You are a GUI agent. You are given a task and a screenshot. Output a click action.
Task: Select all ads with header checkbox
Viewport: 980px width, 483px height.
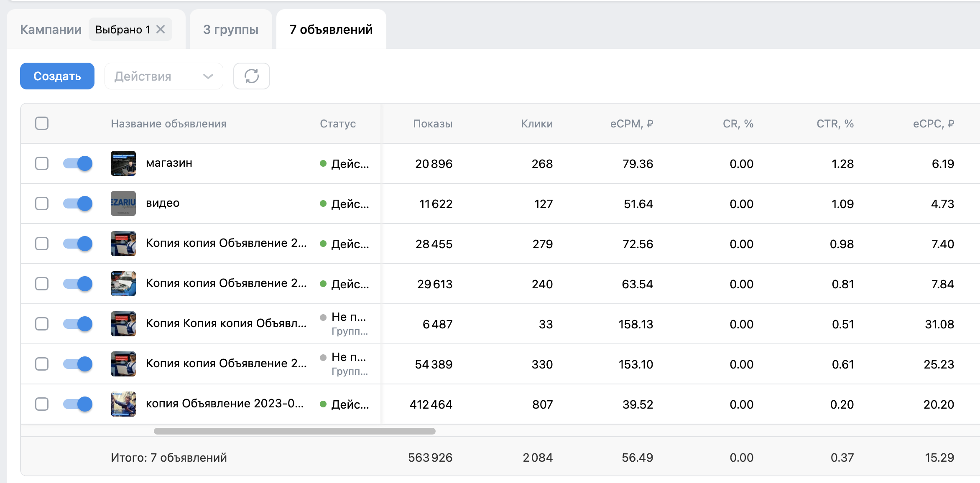point(42,123)
